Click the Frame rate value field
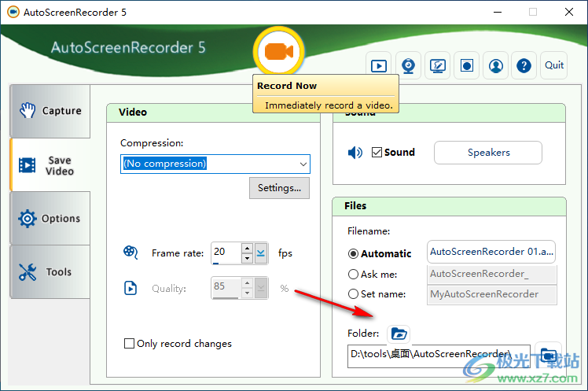 pyautogui.click(x=226, y=253)
